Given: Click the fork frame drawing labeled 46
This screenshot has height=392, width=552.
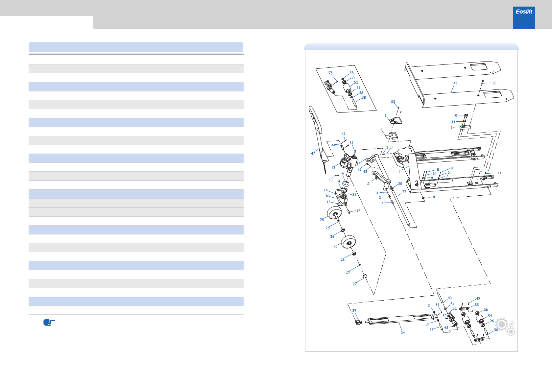Looking at the screenshot, I should (x=459, y=84).
